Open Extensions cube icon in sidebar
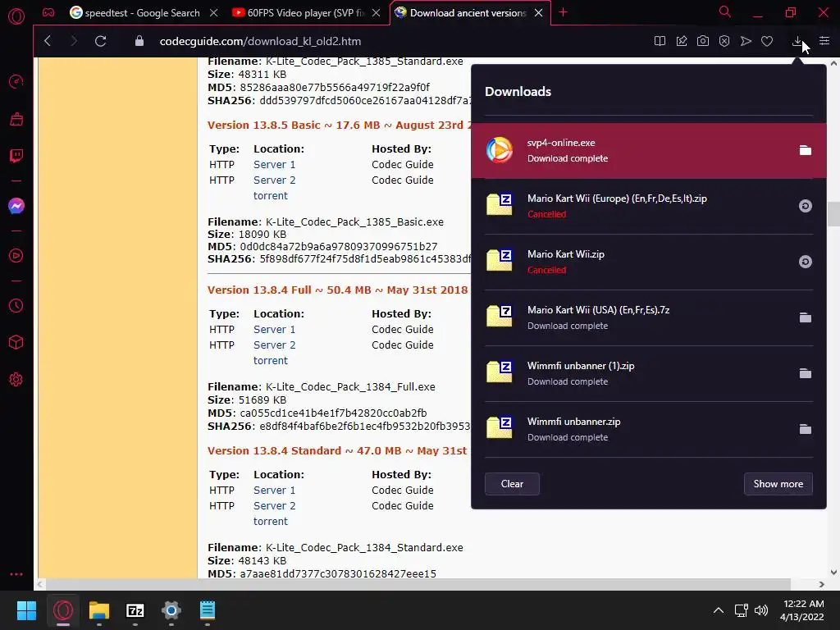Image resolution: width=840 pixels, height=630 pixels. [16, 342]
